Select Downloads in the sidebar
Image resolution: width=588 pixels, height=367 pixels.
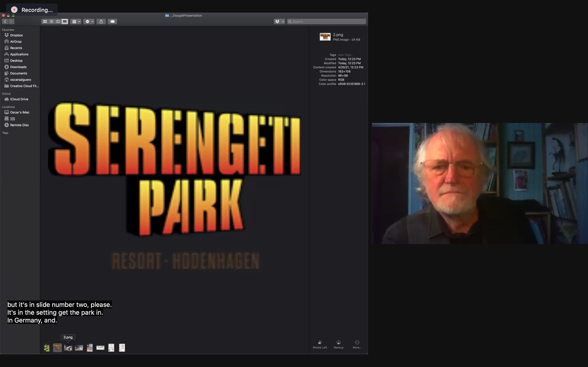18,67
